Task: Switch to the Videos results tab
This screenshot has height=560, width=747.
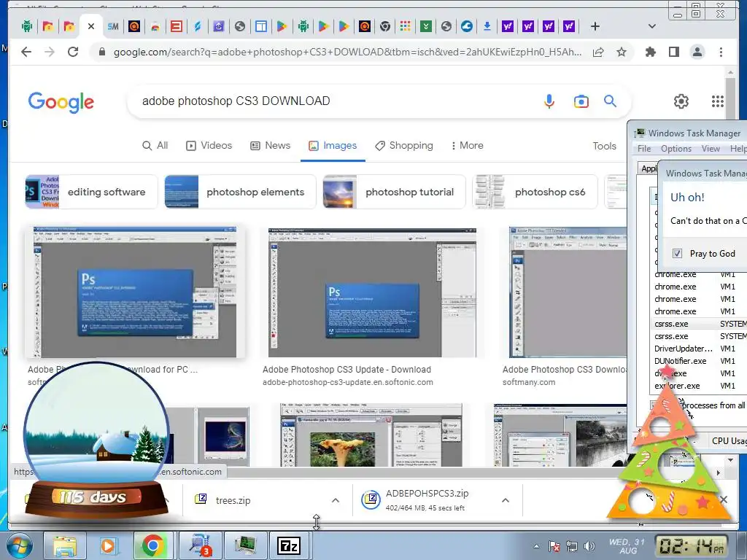Action: click(209, 146)
